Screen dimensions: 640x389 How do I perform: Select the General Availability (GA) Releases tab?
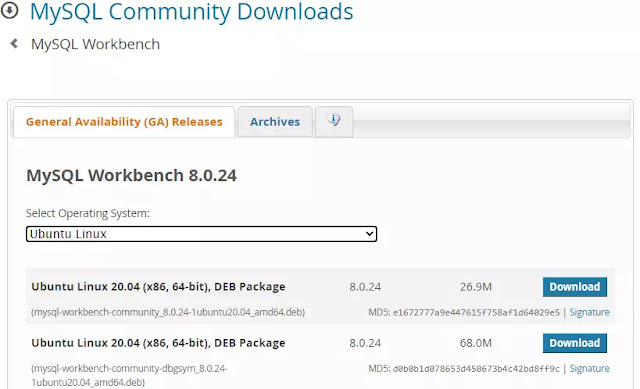click(124, 122)
